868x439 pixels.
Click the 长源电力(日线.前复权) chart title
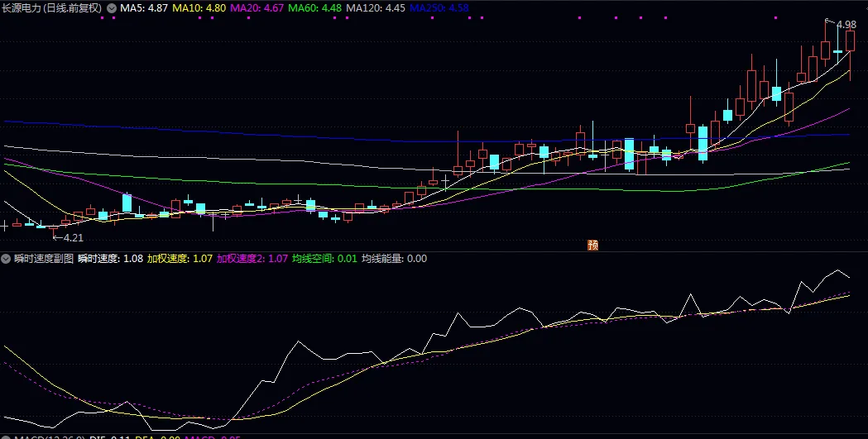pos(53,8)
